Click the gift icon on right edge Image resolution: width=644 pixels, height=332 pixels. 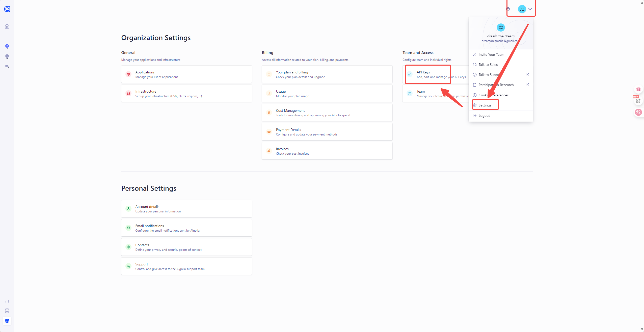pyautogui.click(x=638, y=89)
